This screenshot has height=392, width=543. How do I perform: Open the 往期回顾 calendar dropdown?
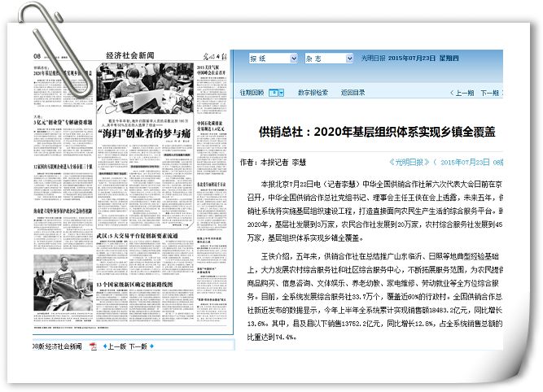pos(276,93)
